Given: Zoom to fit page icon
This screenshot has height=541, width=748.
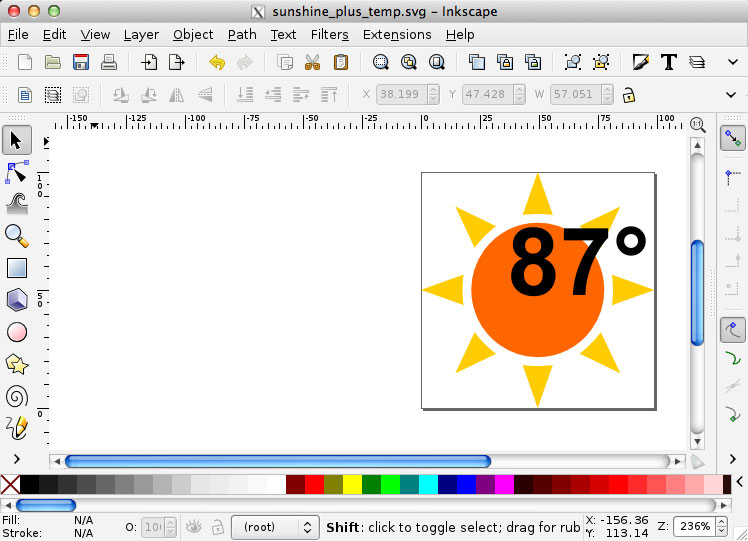Looking at the screenshot, I should pyautogui.click(x=436, y=62).
